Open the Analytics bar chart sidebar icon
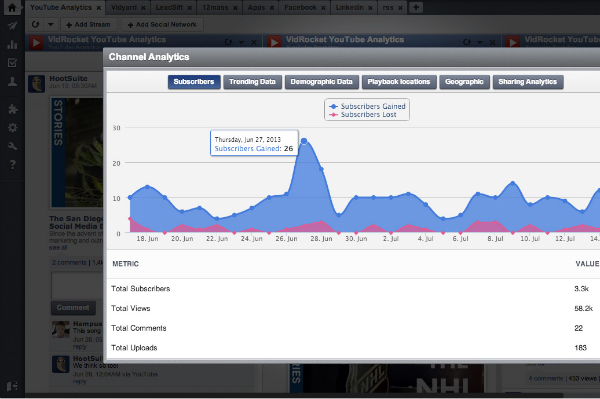This screenshot has width=600, height=399. click(x=12, y=44)
